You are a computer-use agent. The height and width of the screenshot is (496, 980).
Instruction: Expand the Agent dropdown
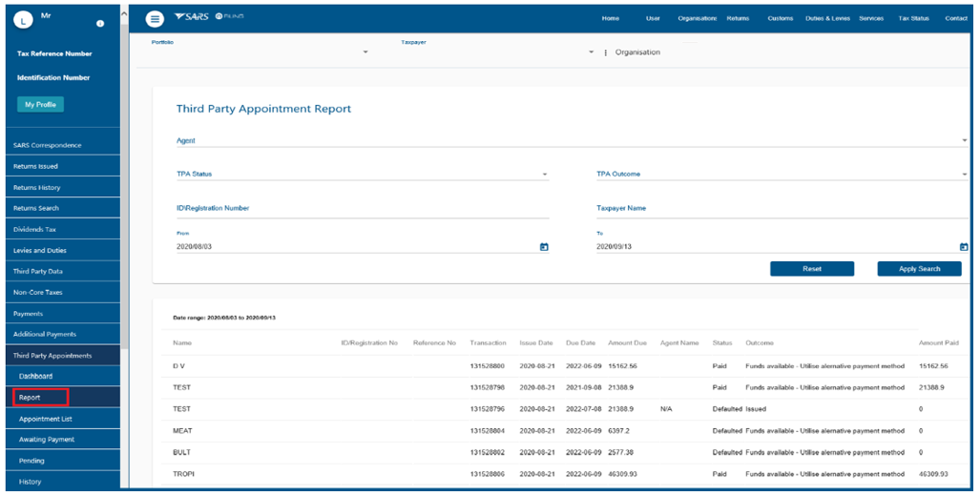(965, 140)
